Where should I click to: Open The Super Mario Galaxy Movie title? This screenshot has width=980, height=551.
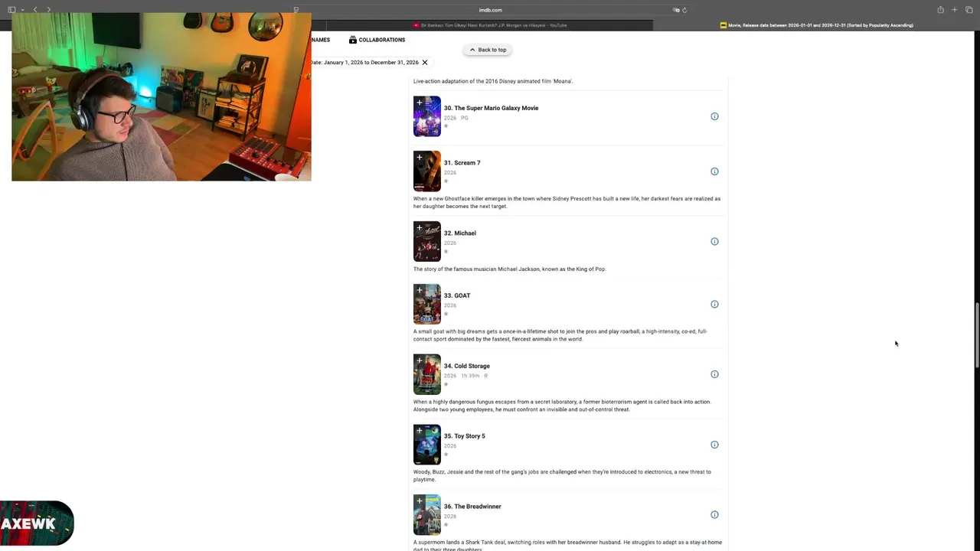pos(491,108)
